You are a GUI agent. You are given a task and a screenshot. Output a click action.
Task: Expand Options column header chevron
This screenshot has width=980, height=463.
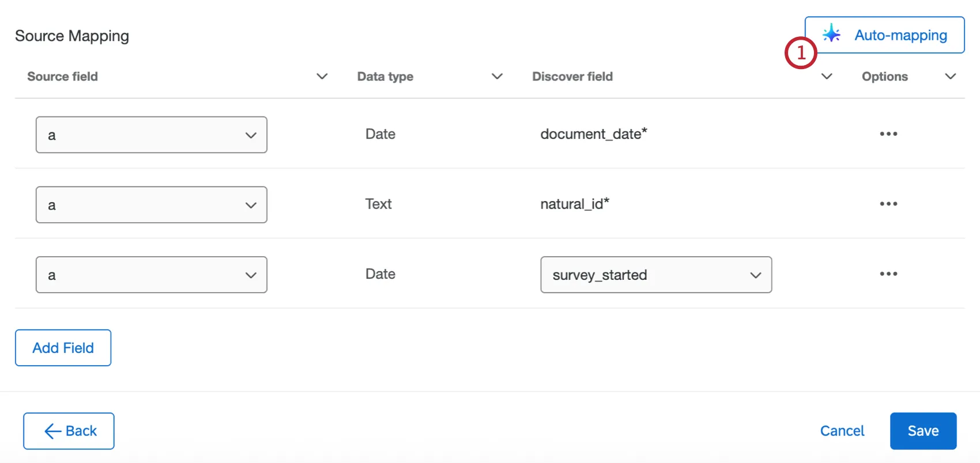pyautogui.click(x=951, y=77)
